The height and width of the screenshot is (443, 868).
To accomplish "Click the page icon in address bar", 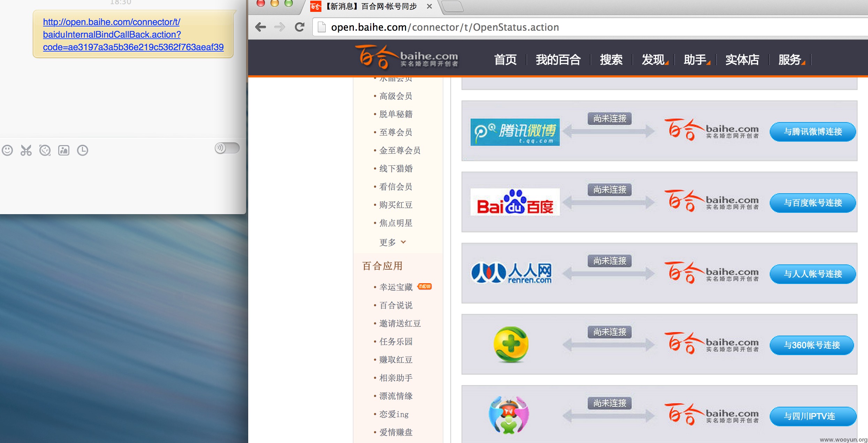I will 321,27.
